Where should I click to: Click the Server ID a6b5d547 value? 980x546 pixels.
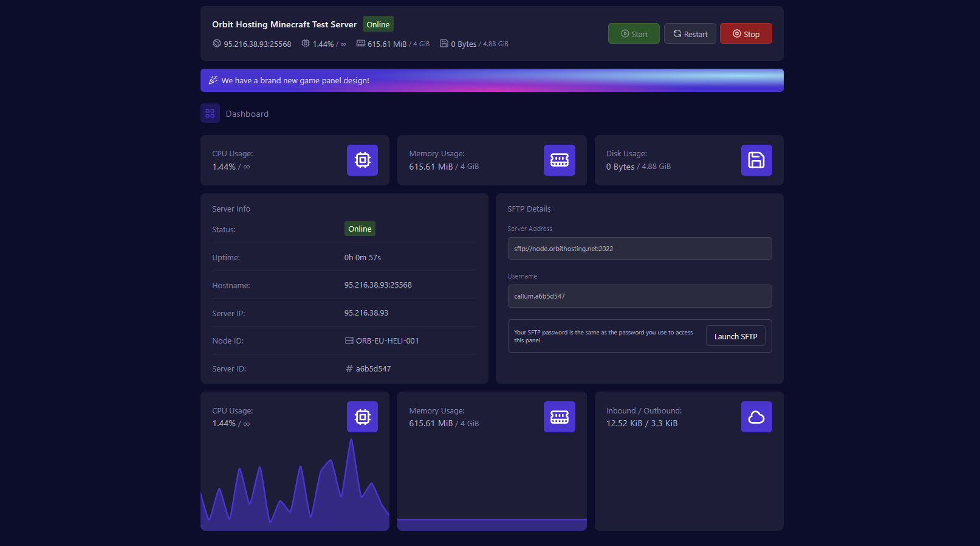(x=373, y=369)
